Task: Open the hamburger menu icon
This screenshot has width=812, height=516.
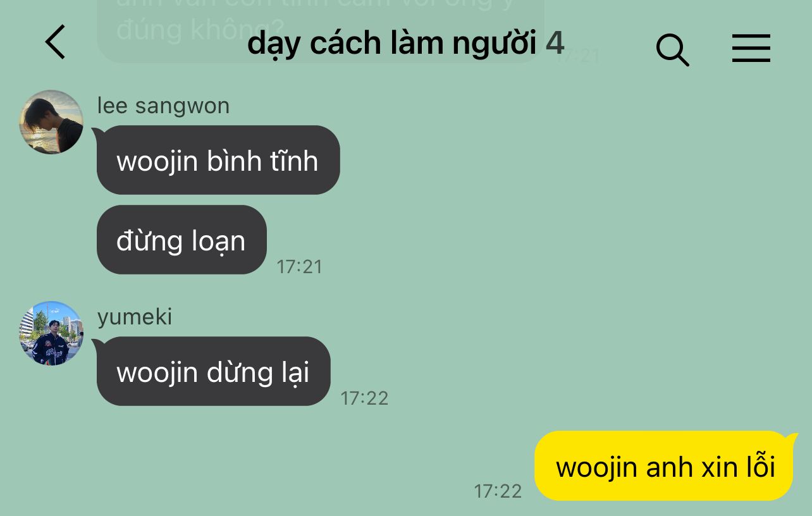Action: 751,48
